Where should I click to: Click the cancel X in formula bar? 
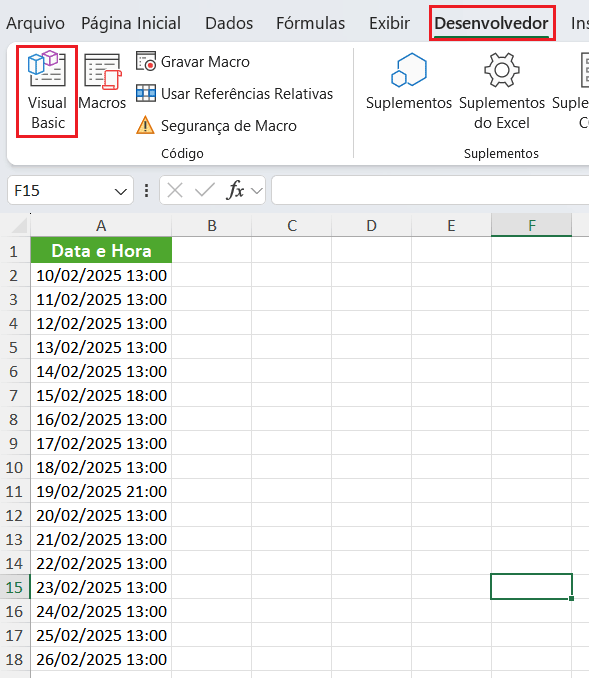[x=176, y=190]
